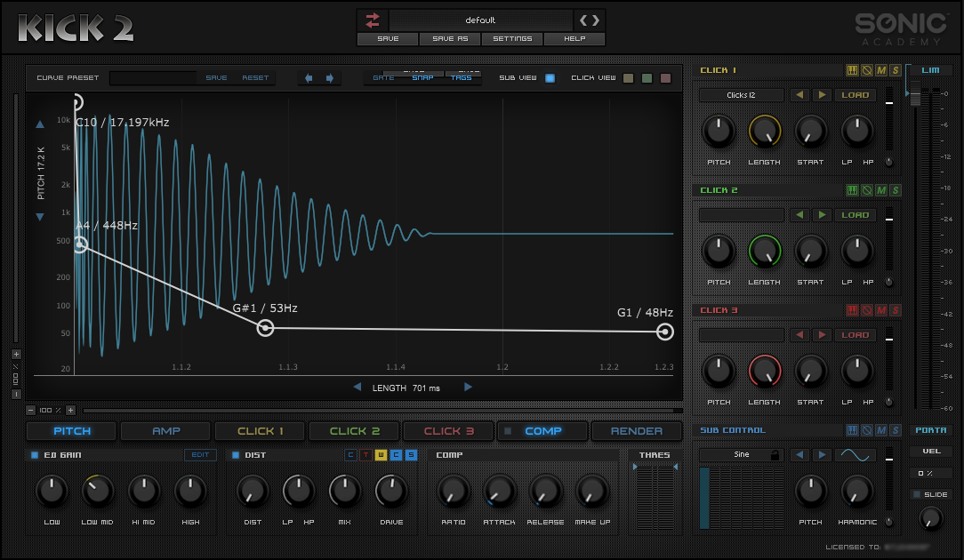Mute the Click 3 layer
The image size is (964, 560).
click(881, 310)
